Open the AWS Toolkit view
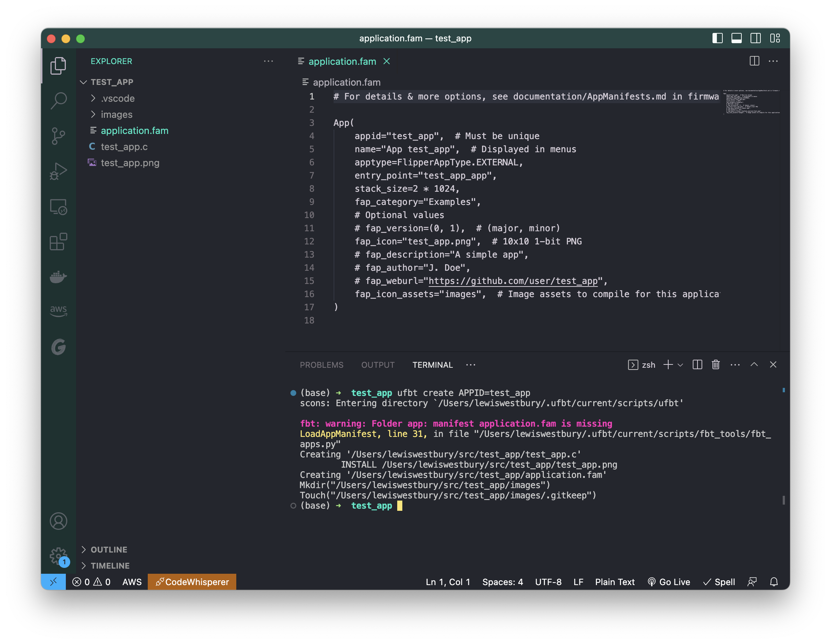 click(x=58, y=311)
